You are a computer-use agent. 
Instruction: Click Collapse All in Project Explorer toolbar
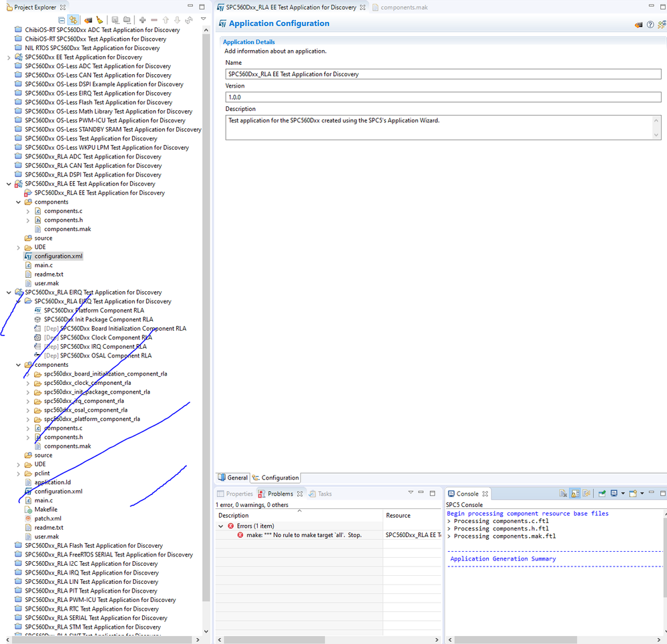(61, 20)
